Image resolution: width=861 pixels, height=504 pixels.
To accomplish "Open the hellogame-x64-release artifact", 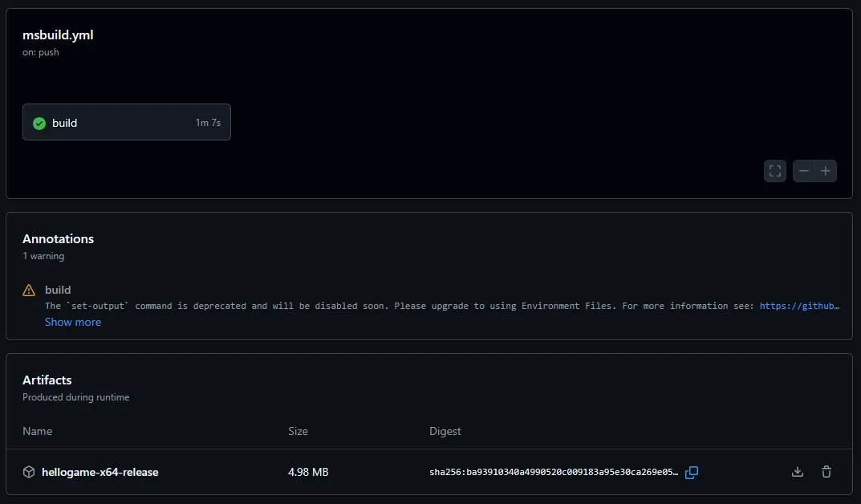I will (x=100, y=472).
